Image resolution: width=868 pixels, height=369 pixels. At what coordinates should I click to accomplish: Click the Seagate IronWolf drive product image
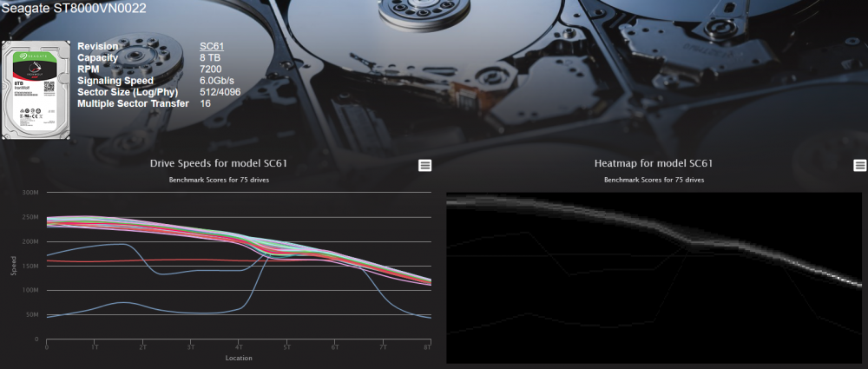(36, 89)
